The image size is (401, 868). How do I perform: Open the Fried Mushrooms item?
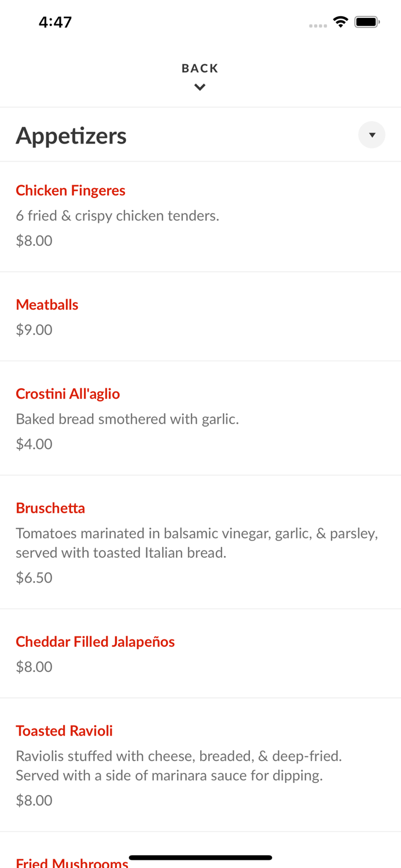(71, 862)
